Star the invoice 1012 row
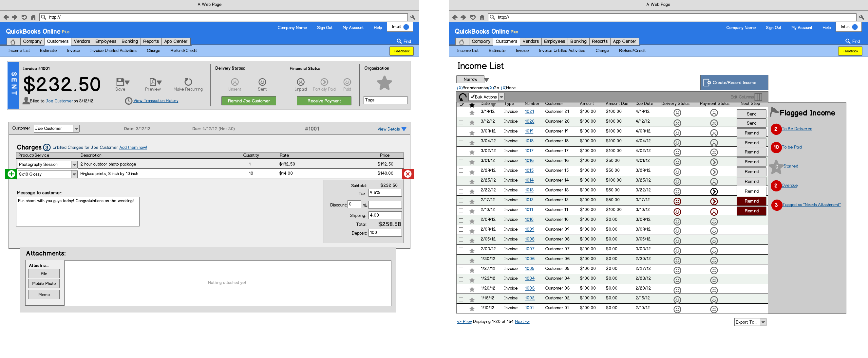Viewport: 868px width, 358px height. pos(472,201)
